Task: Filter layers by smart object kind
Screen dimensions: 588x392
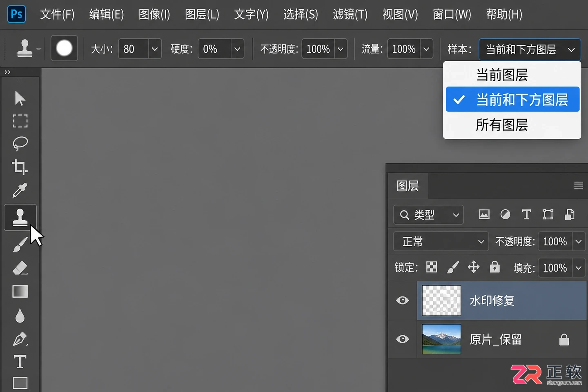Action: point(570,214)
